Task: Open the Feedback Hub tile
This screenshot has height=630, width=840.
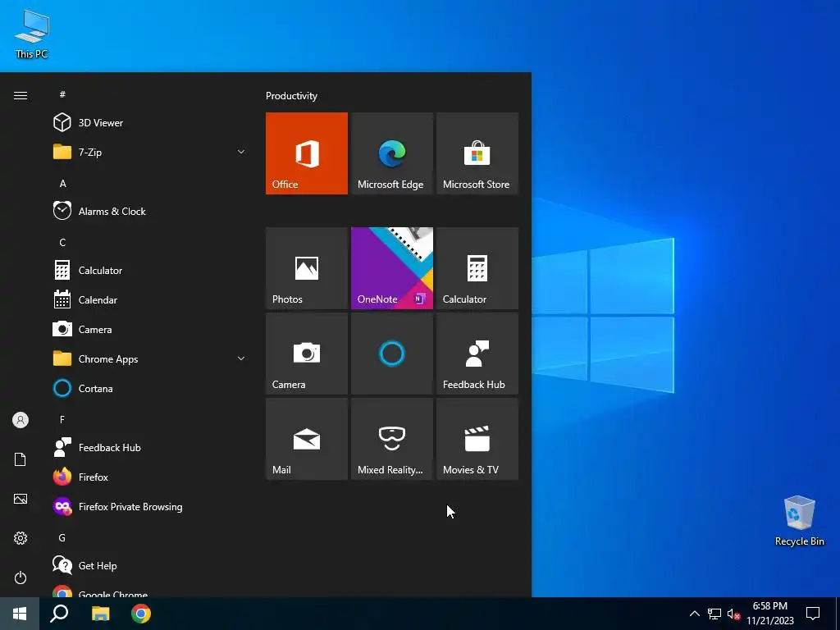Action: [477, 354]
